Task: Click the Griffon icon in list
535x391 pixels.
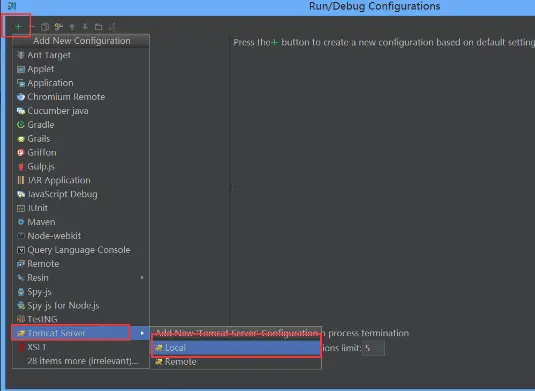Action: [x=20, y=153]
